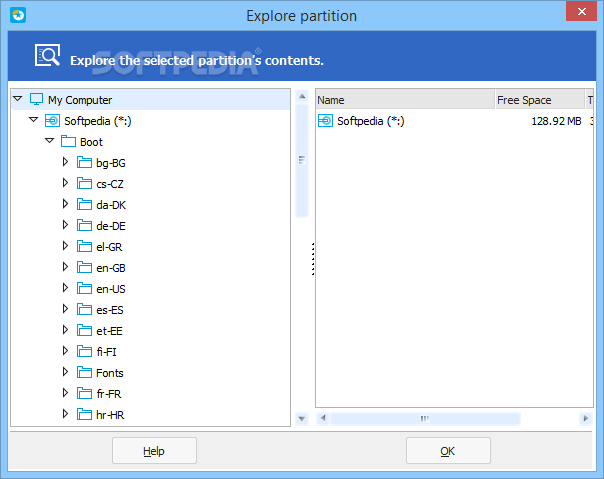The width and height of the screenshot is (604, 479).
Task: Expand the Fonts folder
Action: tap(65, 372)
